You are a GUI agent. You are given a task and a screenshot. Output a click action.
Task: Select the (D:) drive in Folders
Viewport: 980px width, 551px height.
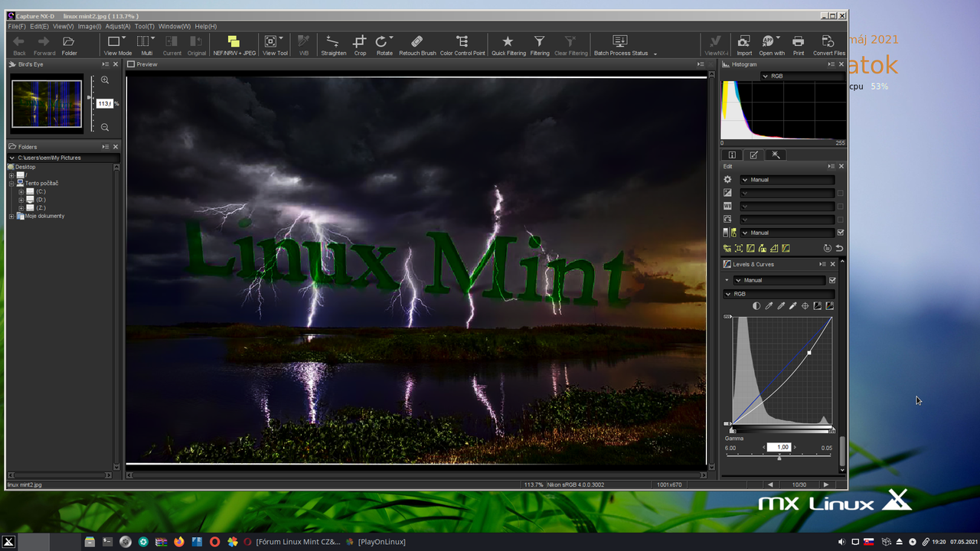coord(35,200)
